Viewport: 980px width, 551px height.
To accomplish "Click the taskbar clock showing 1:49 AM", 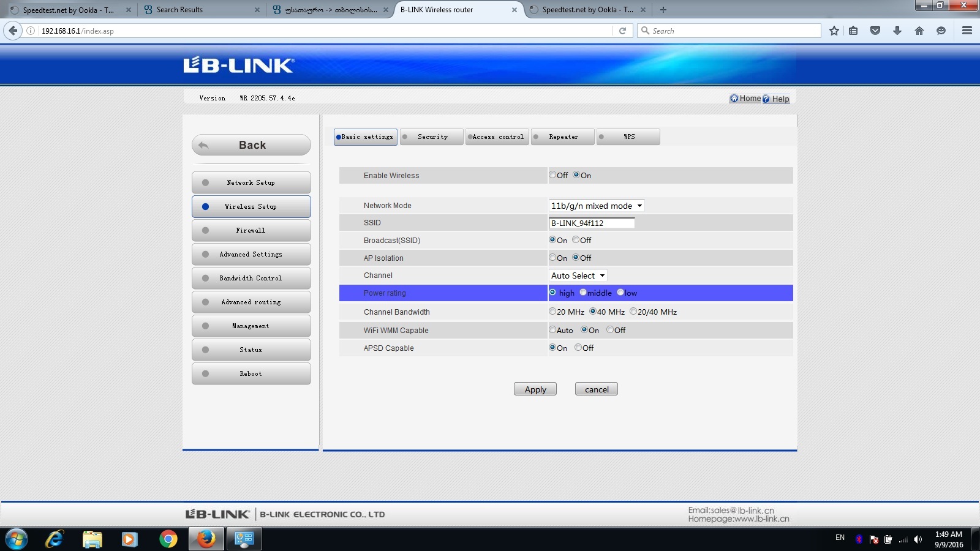I will [x=949, y=539].
